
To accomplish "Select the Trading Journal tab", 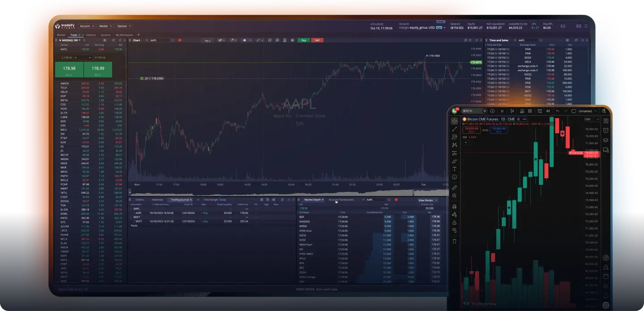I will tap(180, 200).
